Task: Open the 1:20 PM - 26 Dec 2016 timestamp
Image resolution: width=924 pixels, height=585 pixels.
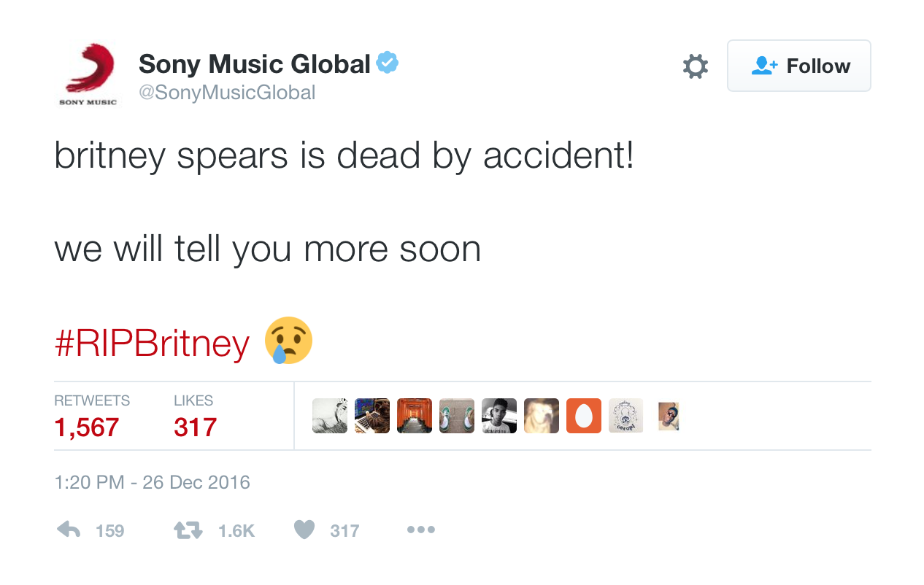Action: pos(152,482)
